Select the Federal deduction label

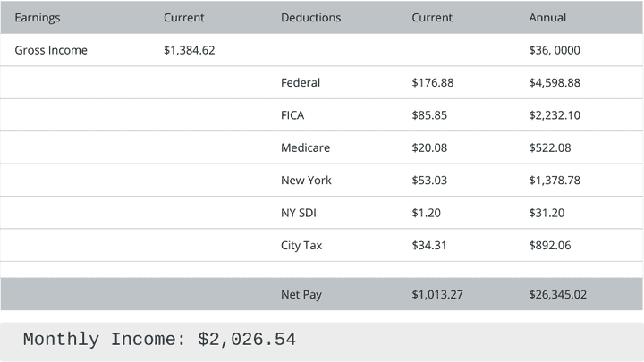[x=301, y=83]
